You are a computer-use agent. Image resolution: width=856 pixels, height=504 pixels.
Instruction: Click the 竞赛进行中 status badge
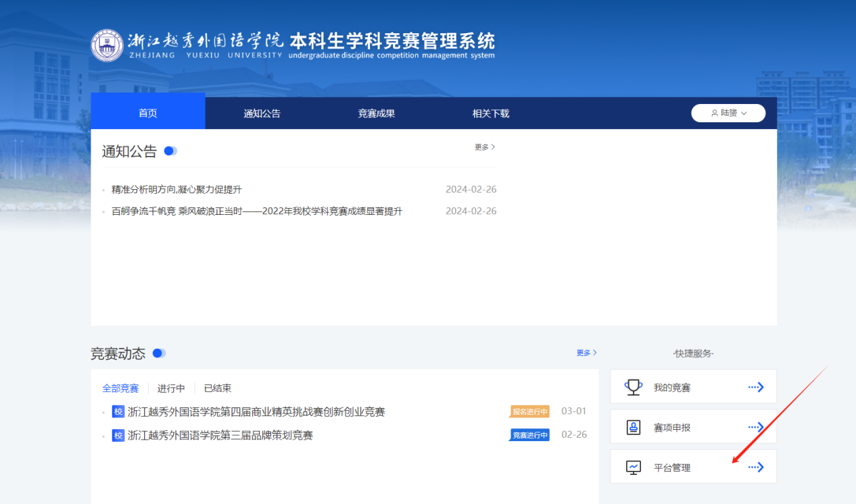(530, 435)
